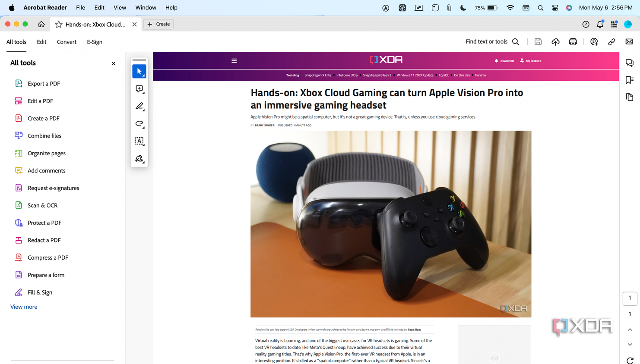Click the print document icon
The image size is (640, 364).
click(x=573, y=42)
